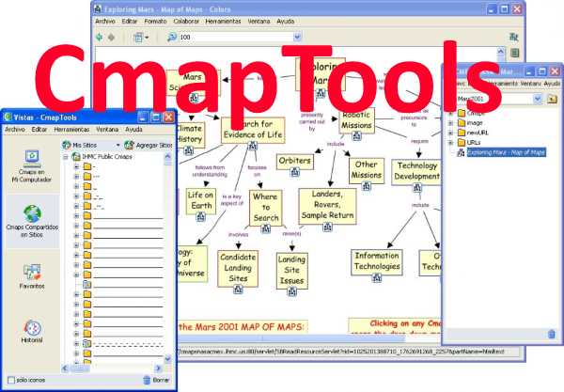Select the Where to Search concept
The image size is (564, 392).
(265, 208)
